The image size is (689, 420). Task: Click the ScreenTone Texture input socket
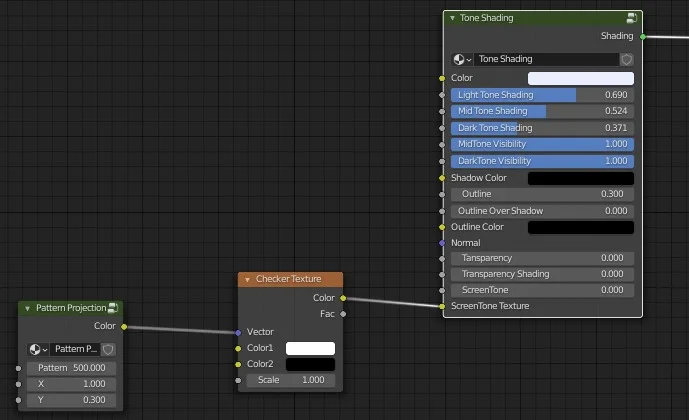click(x=442, y=306)
